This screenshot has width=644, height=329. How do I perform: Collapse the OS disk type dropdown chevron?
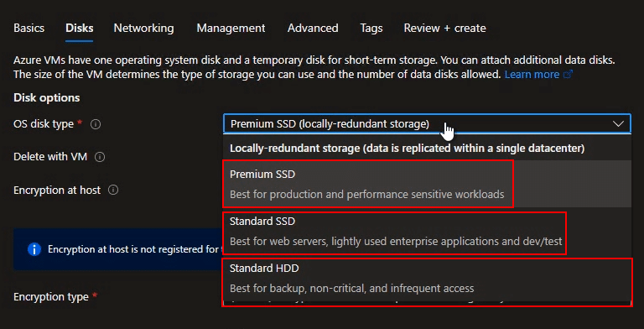point(618,123)
